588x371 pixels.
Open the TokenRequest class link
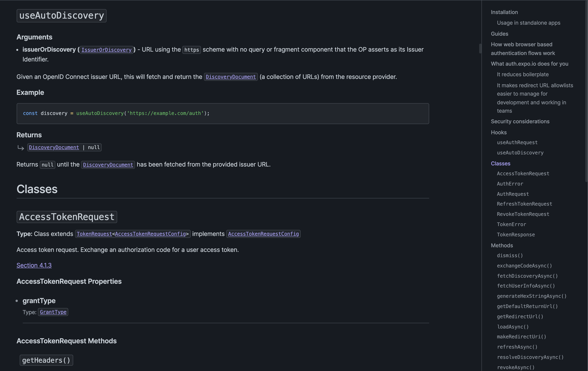click(x=94, y=234)
